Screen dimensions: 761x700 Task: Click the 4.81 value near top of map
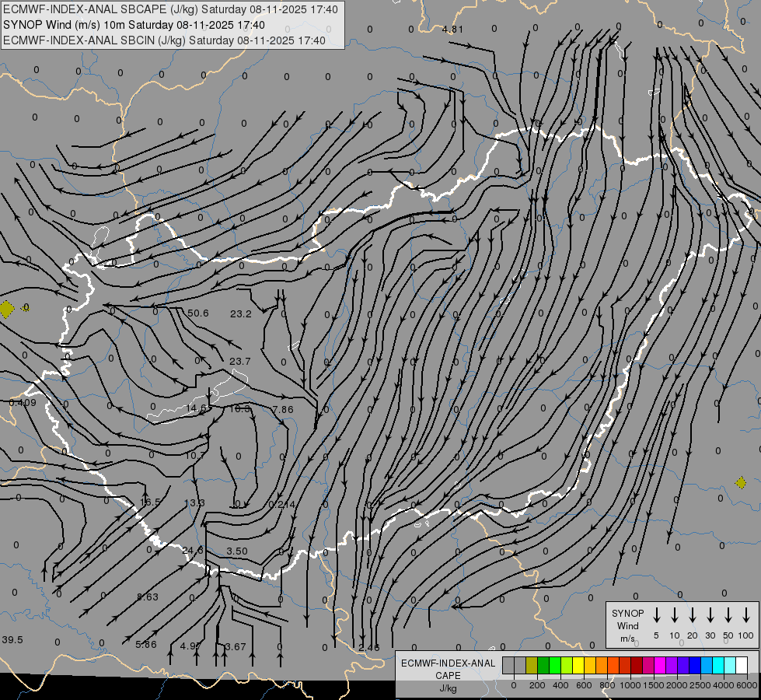pos(452,29)
